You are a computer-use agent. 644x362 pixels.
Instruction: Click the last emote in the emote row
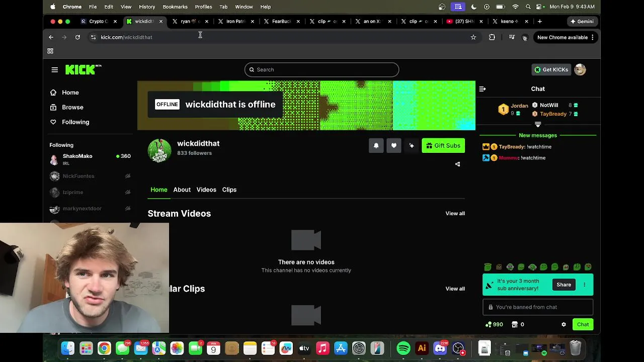[588, 267]
